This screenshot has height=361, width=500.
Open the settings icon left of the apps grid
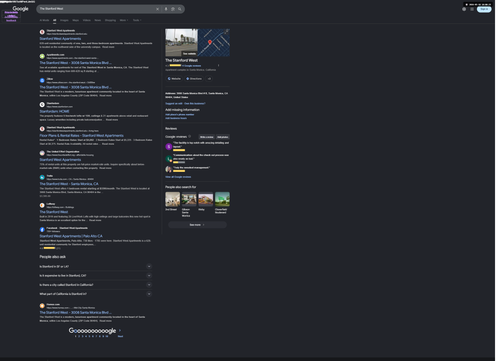464,9
